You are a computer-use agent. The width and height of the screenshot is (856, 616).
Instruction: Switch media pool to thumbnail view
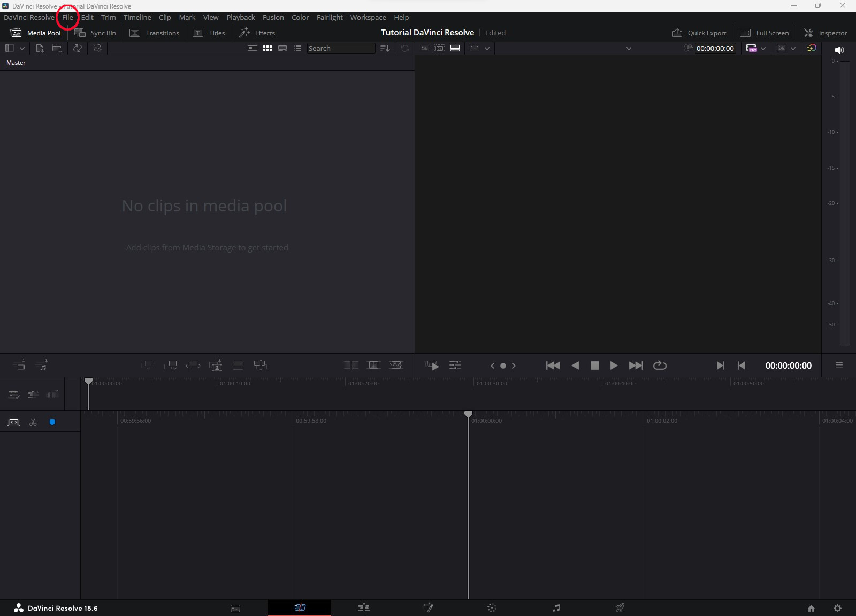(267, 48)
